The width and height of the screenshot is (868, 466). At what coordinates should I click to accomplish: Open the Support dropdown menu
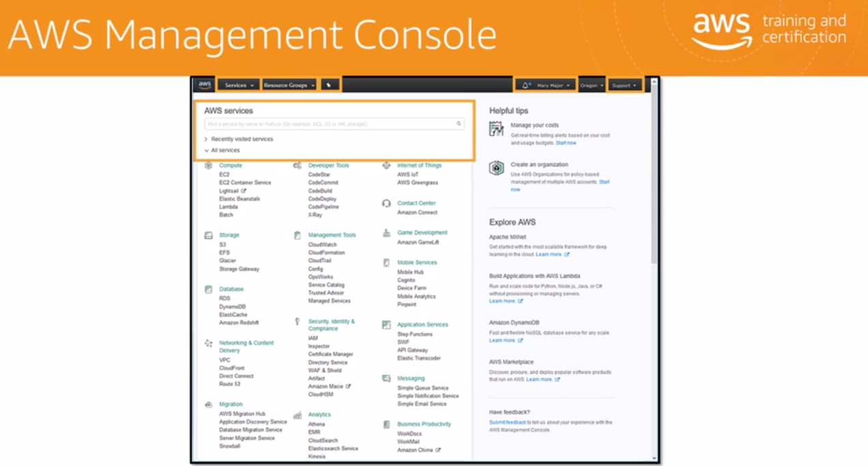[624, 85]
